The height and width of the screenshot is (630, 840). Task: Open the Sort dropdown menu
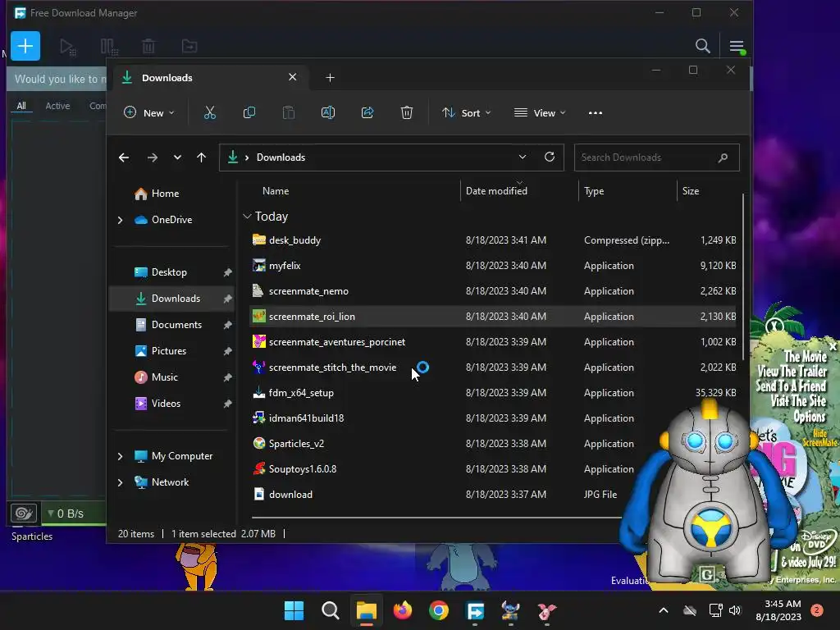pyautogui.click(x=466, y=113)
